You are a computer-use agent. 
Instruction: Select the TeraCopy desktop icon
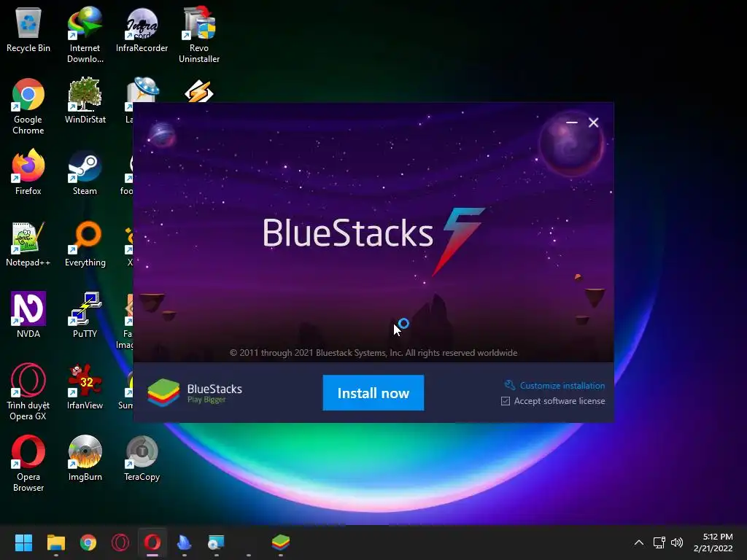[x=142, y=458]
